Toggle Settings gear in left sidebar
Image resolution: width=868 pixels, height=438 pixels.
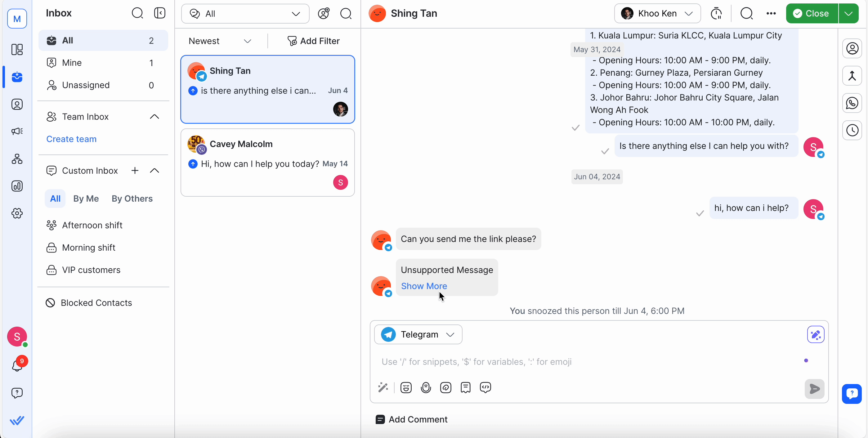click(17, 213)
